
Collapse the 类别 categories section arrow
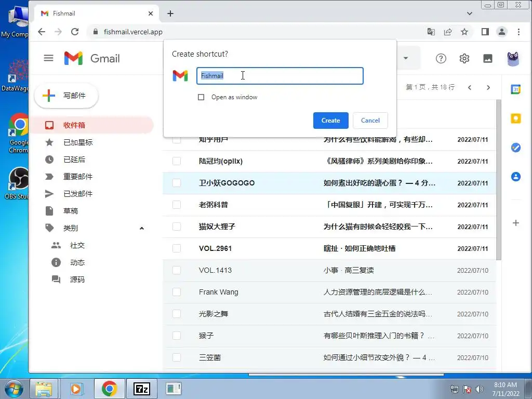pos(142,228)
